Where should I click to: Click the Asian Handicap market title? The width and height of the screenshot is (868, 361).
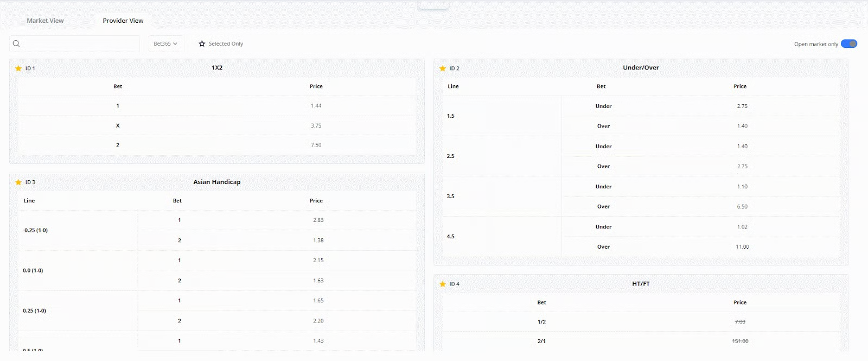tap(217, 182)
